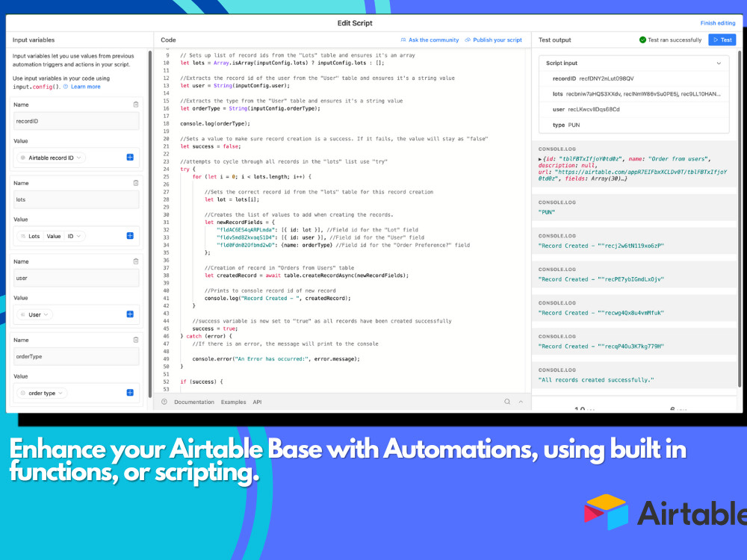Add a value token to the user variable
Screen dimensions: 747x560
[131, 314]
